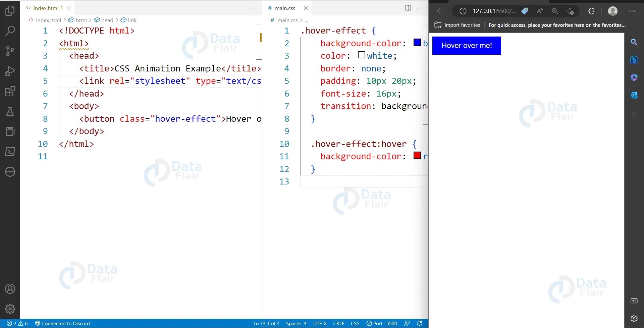Image resolution: width=644 pixels, height=328 pixels.
Task: Open the Search view in VS Code
Action: (10, 31)
